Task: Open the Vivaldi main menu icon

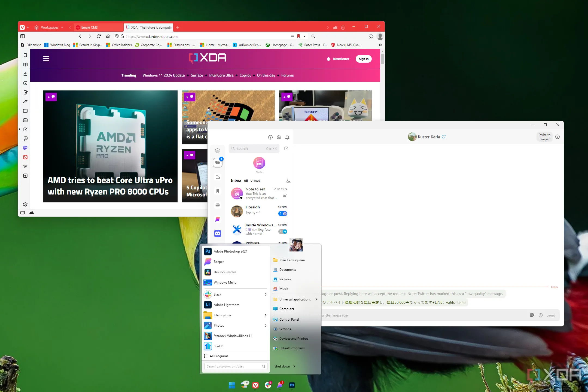Action: coord(22,28)
